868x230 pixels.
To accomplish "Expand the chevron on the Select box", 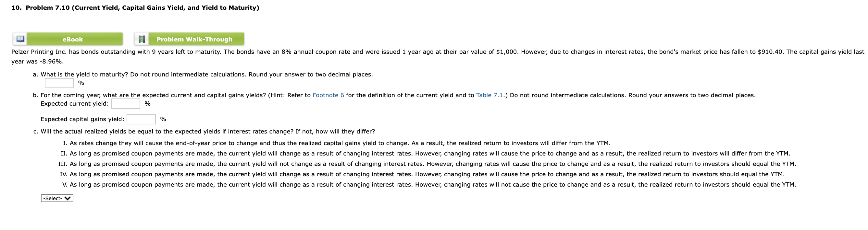I will [68, 198].
